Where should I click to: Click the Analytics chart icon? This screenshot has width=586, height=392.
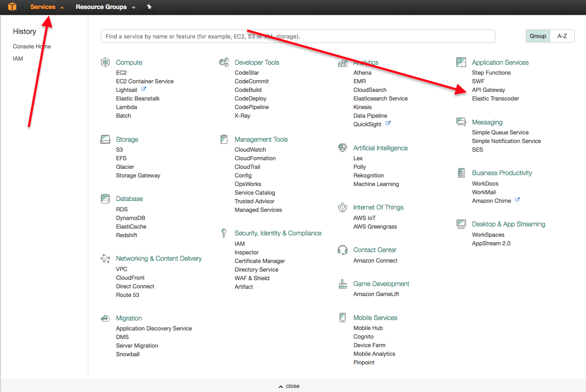click(x=342, y=63)
